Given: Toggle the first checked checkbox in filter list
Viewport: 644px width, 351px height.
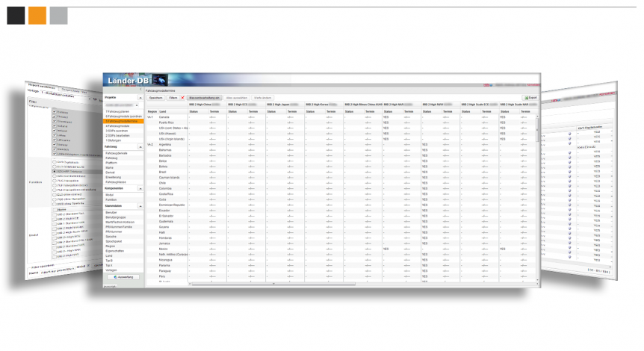Looking at the screenshot, I should 53,111.
